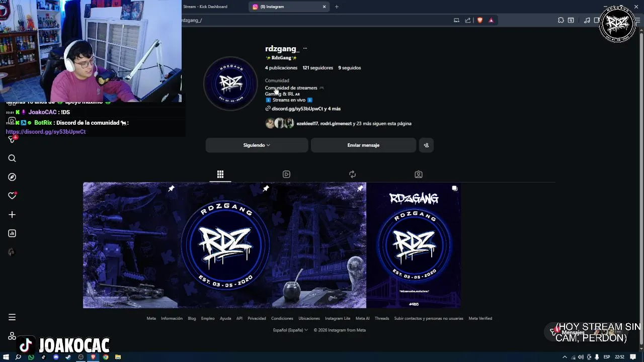Open the Meta Verified footer link

click(x=480, y=318)
